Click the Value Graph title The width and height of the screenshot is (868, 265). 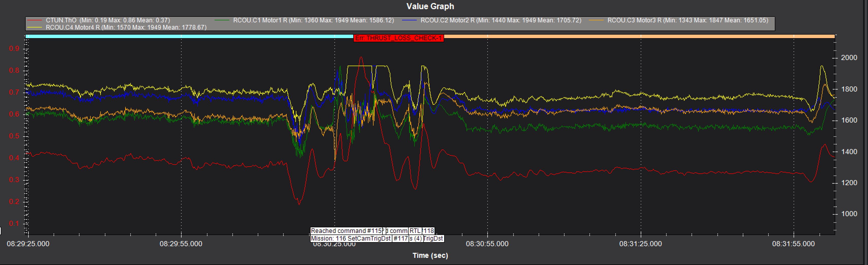tap(430, 6)
